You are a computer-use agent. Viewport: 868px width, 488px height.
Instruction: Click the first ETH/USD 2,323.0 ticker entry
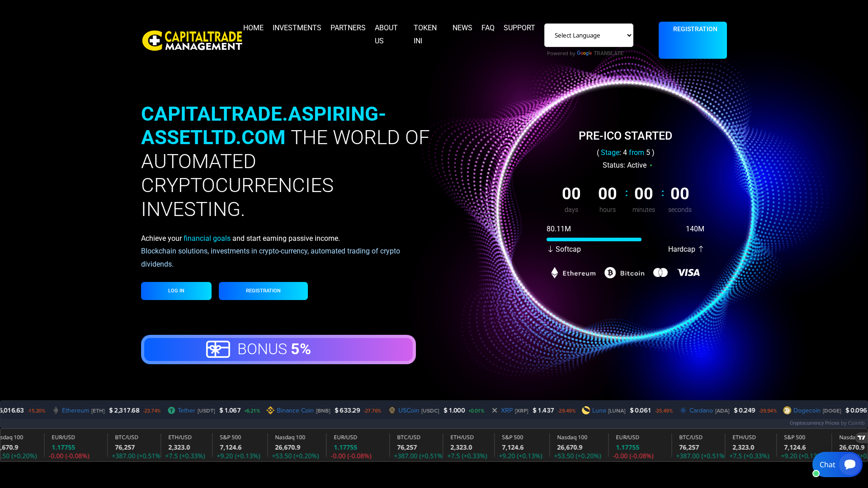coord(186,447)
